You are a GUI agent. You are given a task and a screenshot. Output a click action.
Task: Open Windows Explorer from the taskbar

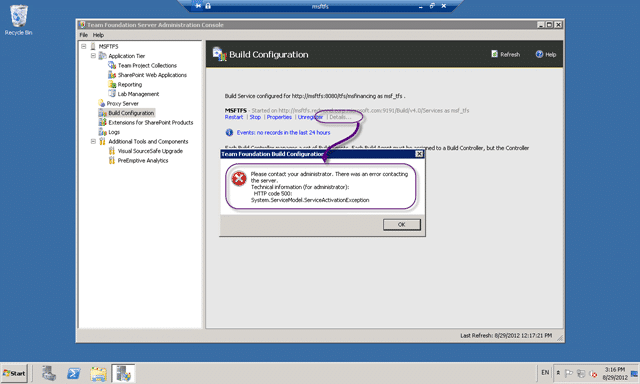click(x=98, y=373)
